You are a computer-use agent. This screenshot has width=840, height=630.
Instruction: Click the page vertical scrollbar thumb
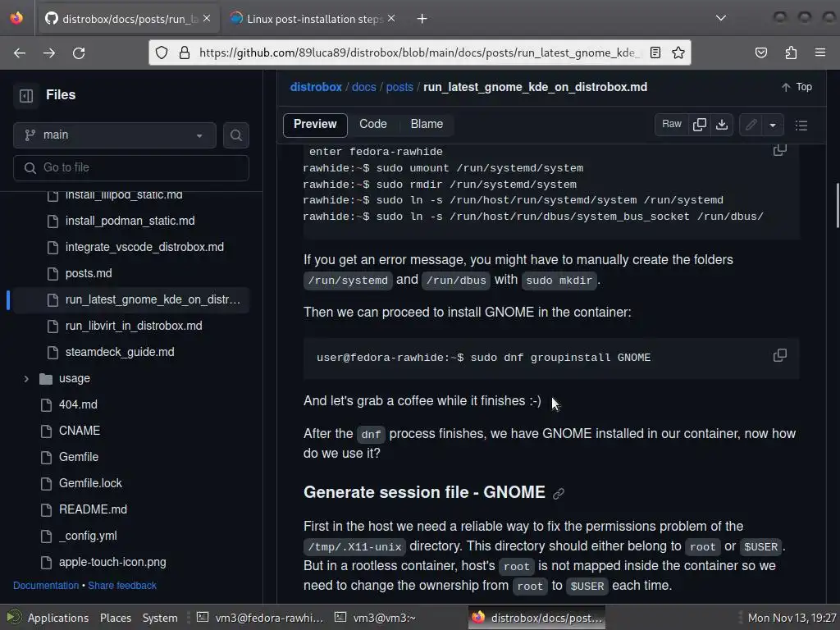(x=838, y=206)
